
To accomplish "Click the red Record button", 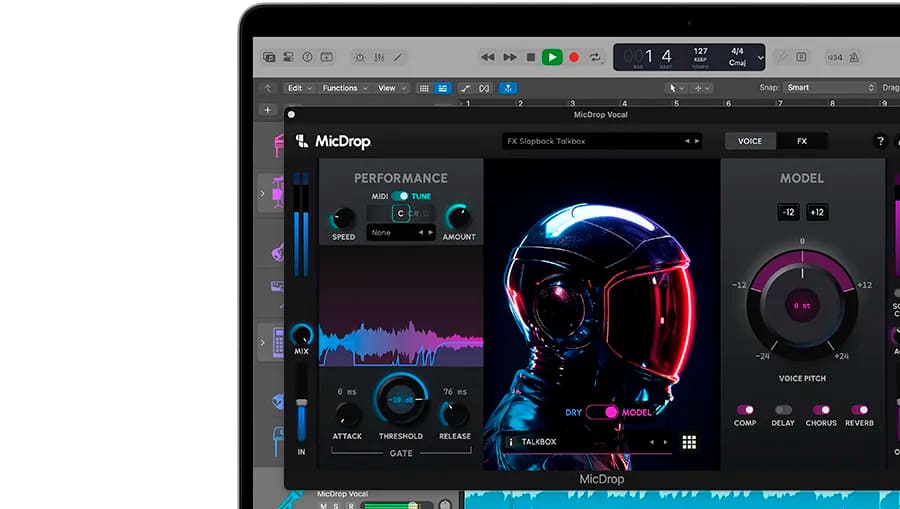I will tap(574, 57).
